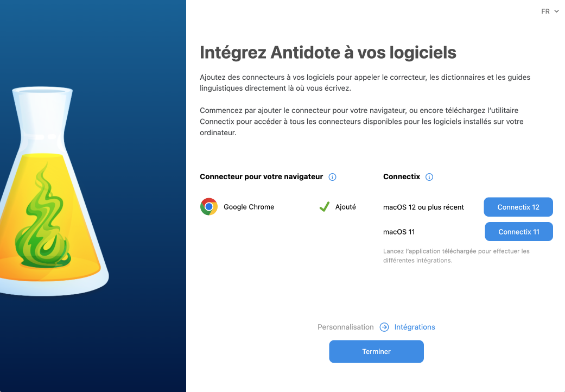Click the Terminer button
This screenshot has height=392, width=565.
pos(376,352)
